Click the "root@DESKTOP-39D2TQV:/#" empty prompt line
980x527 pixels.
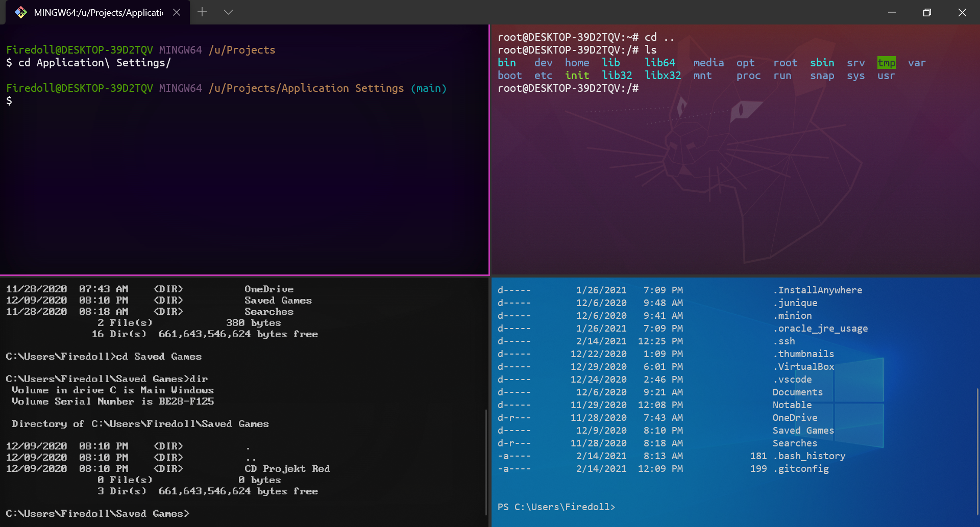[568, 88]
